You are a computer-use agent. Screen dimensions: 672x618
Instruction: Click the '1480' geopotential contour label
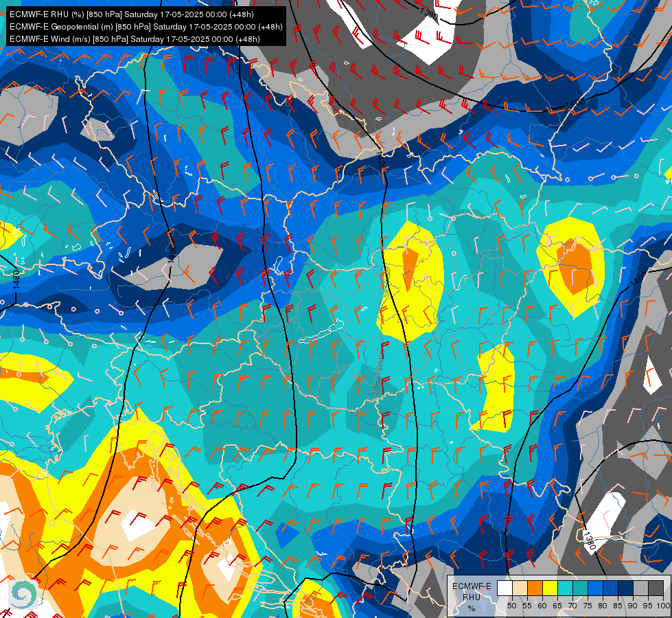(16, 279)
